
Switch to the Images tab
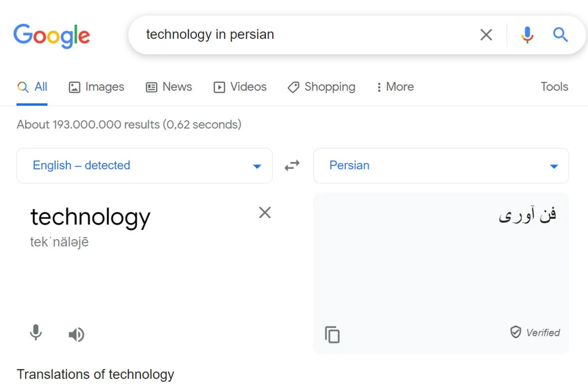96,87
